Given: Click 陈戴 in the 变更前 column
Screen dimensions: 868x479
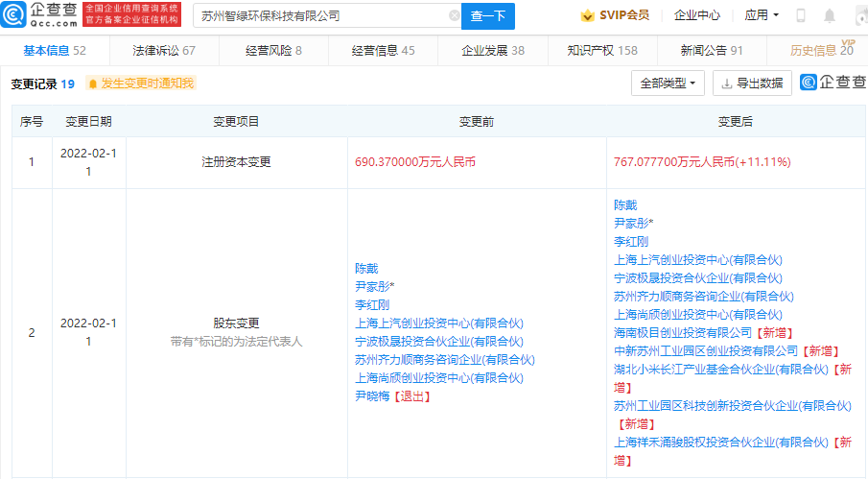Looking at the screenshot, I should pos(366,269).
